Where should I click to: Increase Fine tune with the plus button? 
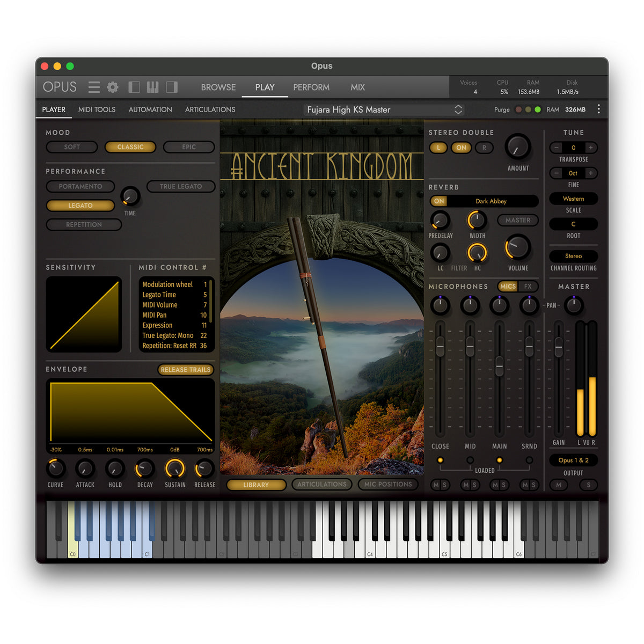(x=590, y=173)
